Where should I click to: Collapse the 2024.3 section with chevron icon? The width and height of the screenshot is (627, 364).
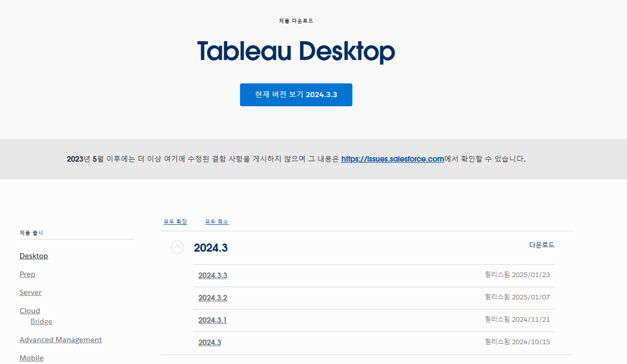177,247
